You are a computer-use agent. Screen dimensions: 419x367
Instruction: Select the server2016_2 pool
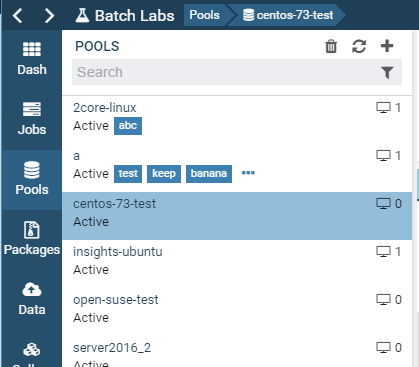(237, 352)
